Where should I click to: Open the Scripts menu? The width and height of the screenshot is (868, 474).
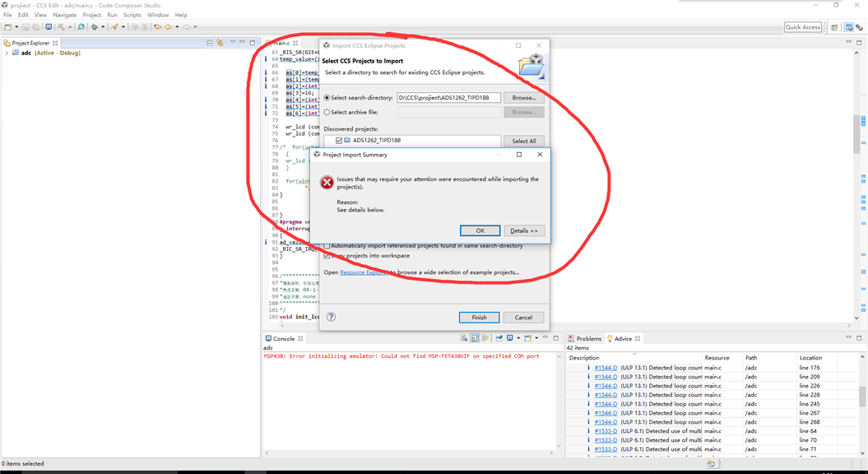click(x=132, y=15)
